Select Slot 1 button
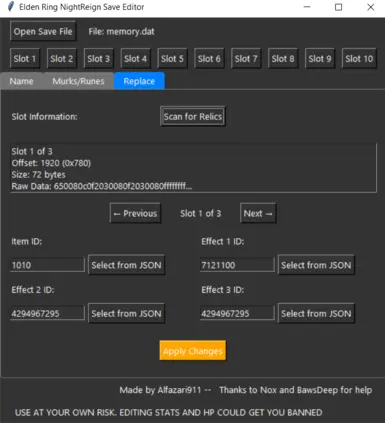 25,59
